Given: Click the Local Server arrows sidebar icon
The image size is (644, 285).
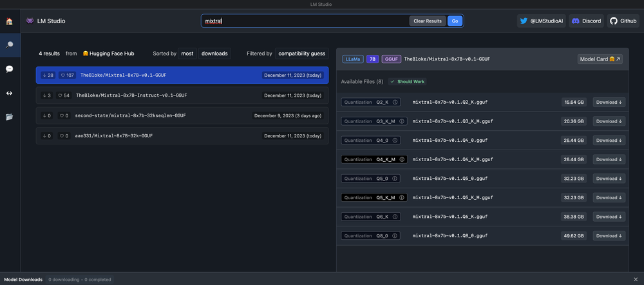Looking at the screenshot, I should (x=9, y=93).
